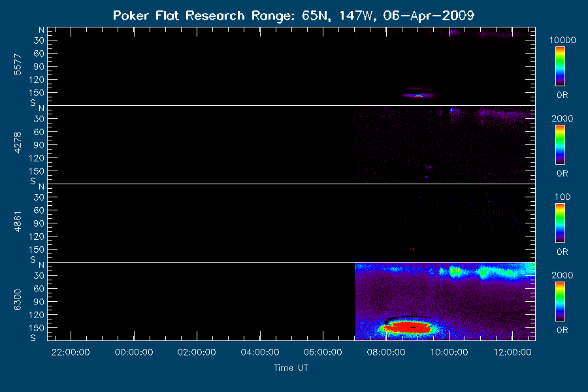Click the small red spot in the 4861 panel
The height and width of the screenshot is (392, 588).
click(x=412, y=249)
